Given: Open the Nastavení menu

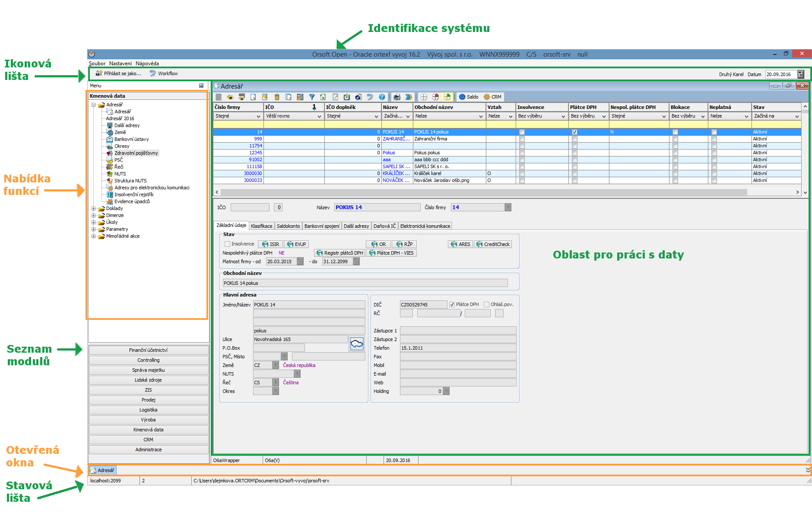Looking at the screenshot, I should 121,64.
